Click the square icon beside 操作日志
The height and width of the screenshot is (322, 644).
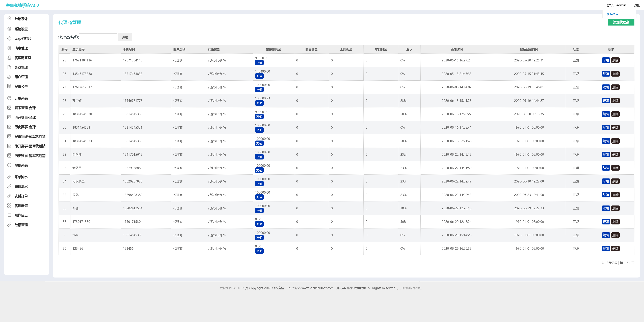pyautogui.click(x=9, y=215)
